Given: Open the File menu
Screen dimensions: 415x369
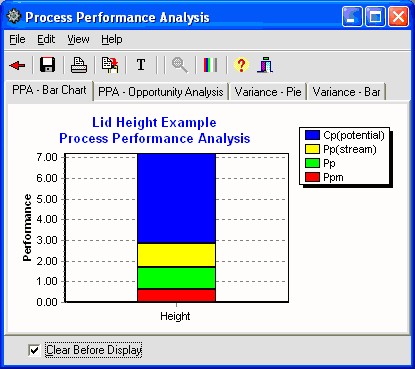Looking at the screenshot, I should click(17, 39).
